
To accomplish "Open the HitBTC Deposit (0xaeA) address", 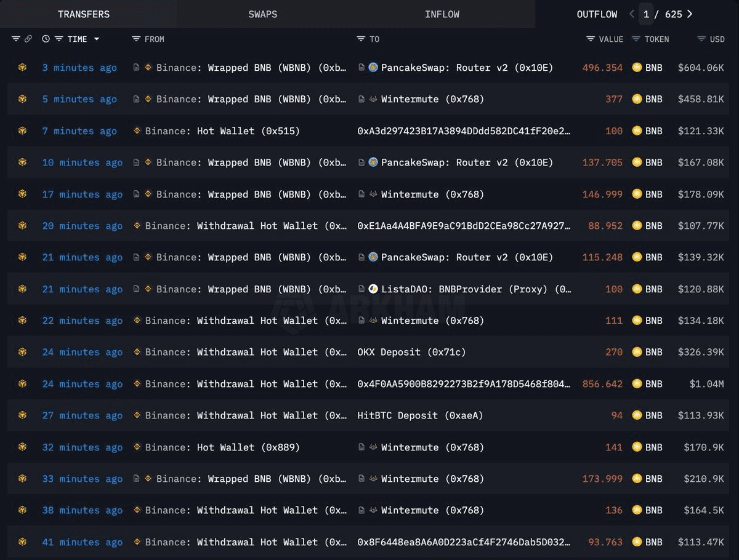I will click(420, 415).
